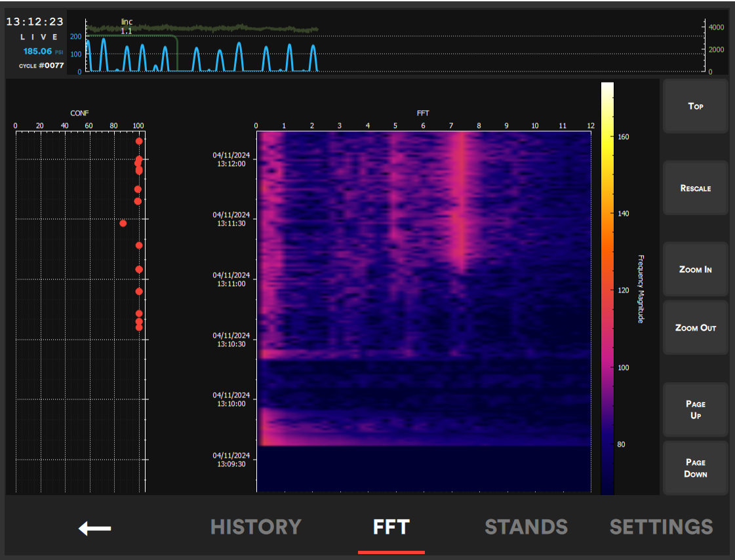
Task: Click the LIVE status label
Action: click(x=39, y=37)
